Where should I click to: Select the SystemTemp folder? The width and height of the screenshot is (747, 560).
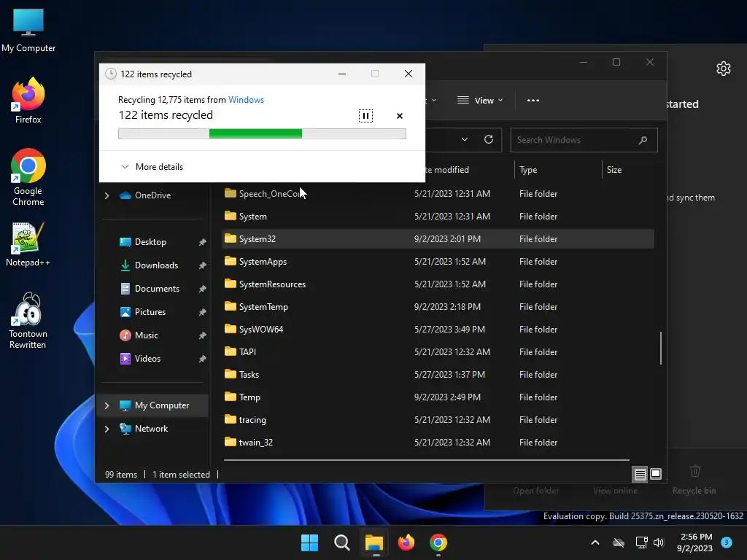438,307
